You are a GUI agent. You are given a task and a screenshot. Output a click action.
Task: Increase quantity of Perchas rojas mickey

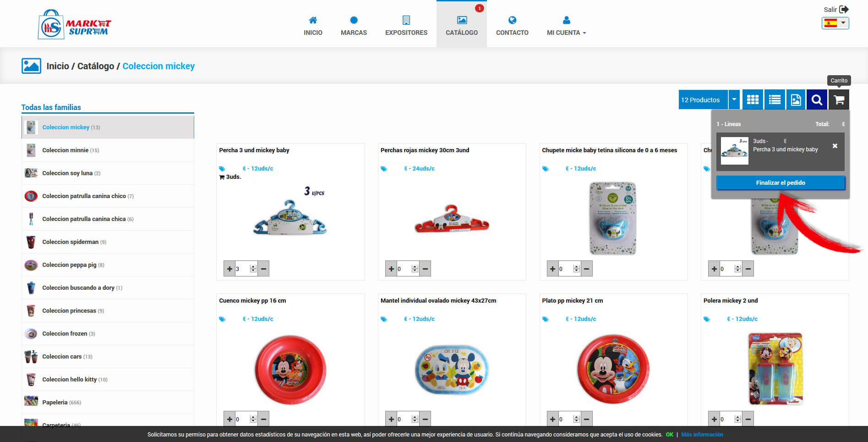tap(391, 269)
